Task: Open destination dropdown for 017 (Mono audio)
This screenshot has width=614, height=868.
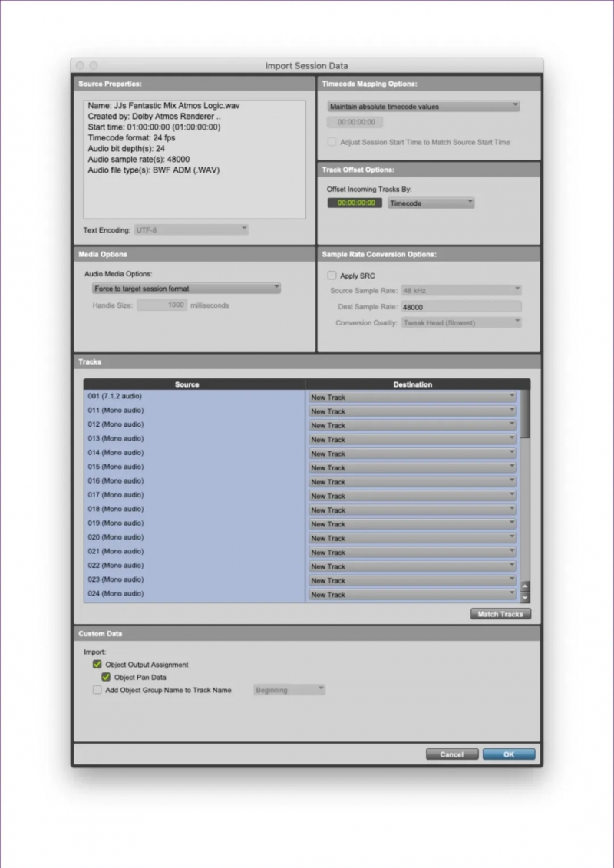Action: point(412,496)
